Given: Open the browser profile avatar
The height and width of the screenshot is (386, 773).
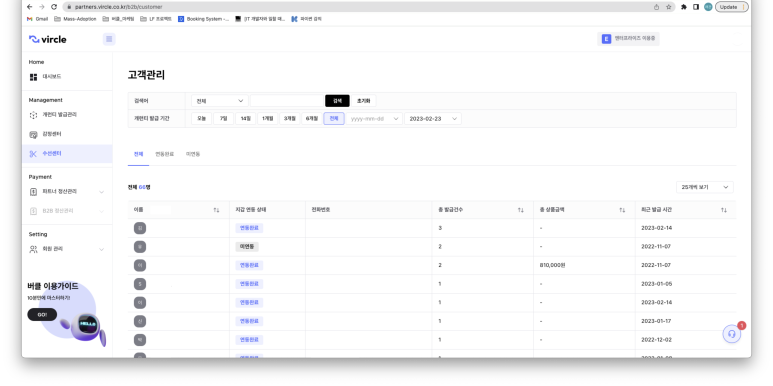Looking at the screenshot, I should (x=708, y=7).
